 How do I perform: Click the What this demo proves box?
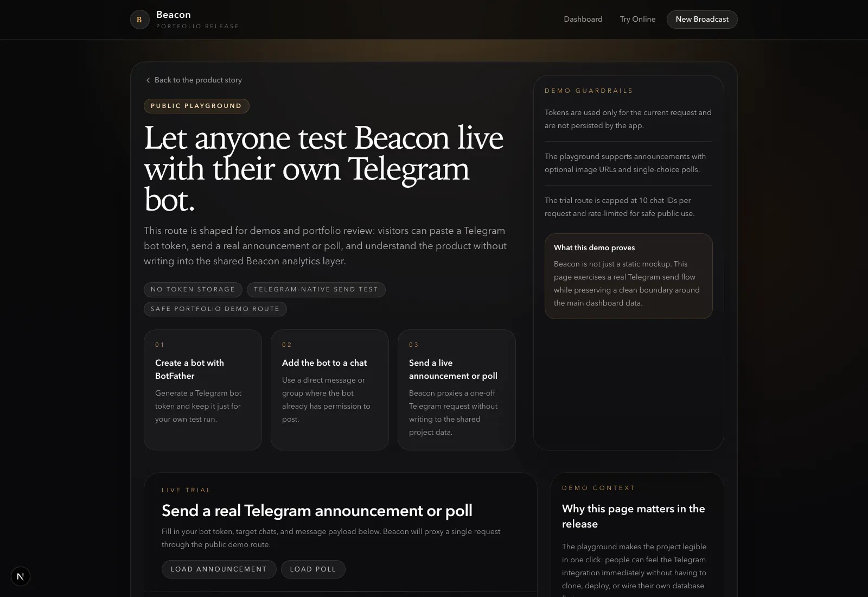coord(628,276)
